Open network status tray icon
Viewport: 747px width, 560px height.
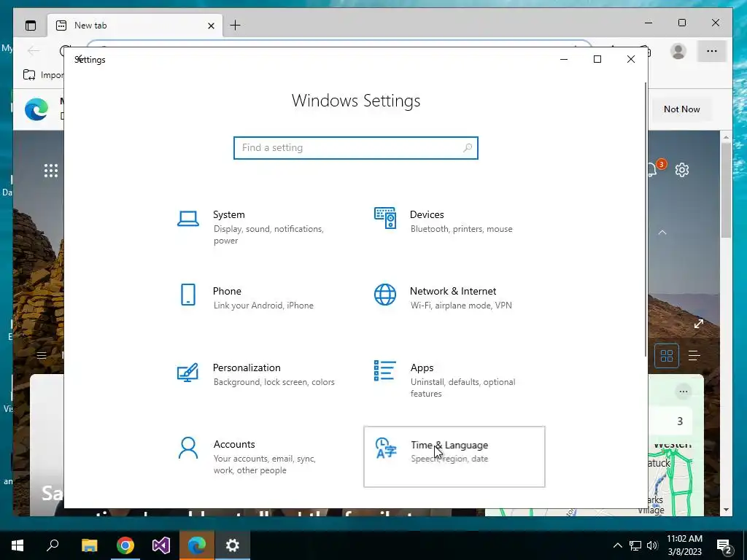[x=635, y=545]
